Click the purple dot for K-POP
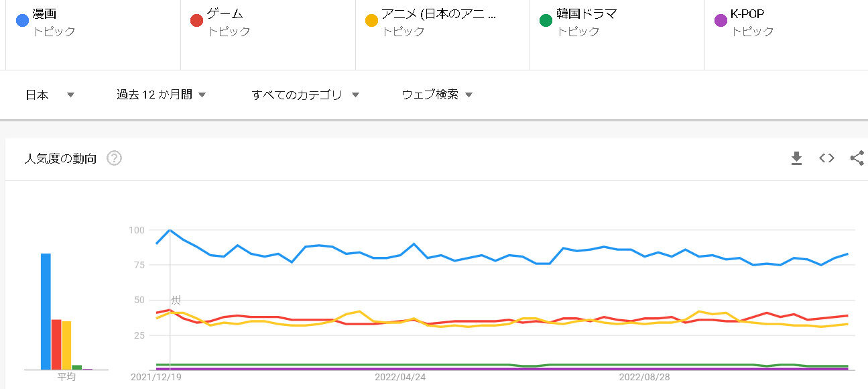This screenshot has width=868, height=389. 721,20
